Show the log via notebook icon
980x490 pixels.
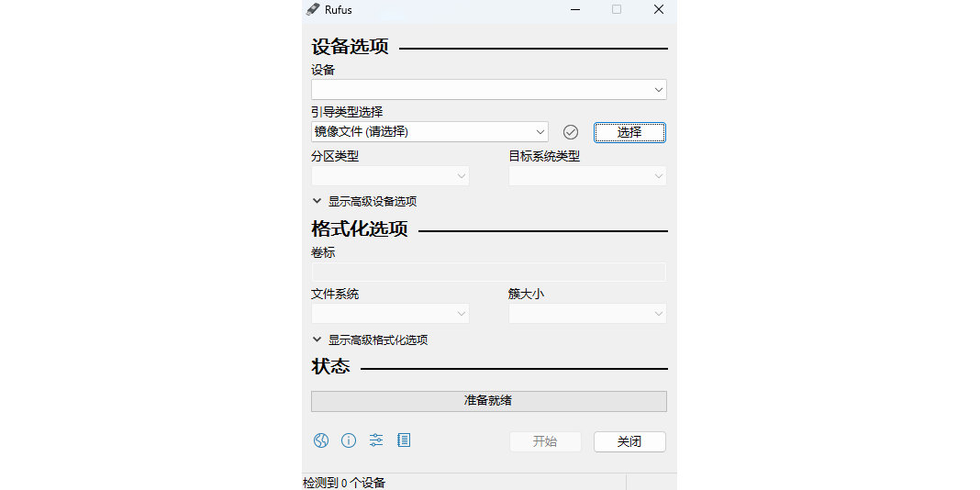point(404,440)
